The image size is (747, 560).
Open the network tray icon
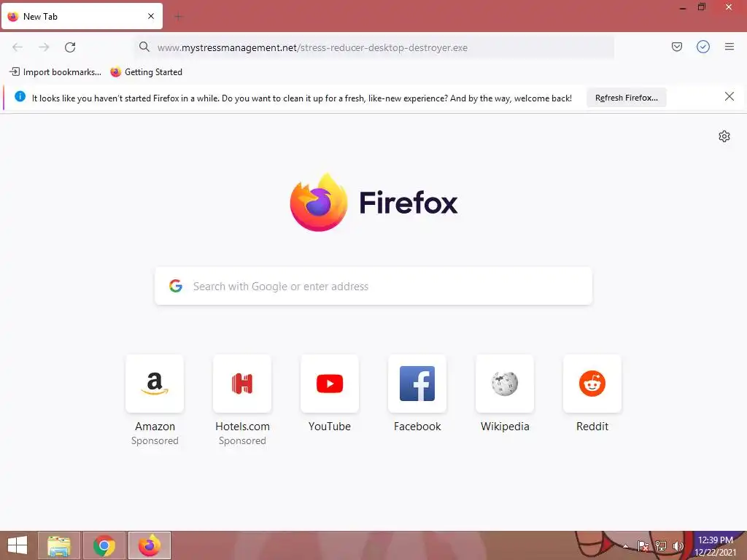tap(660, 546)
